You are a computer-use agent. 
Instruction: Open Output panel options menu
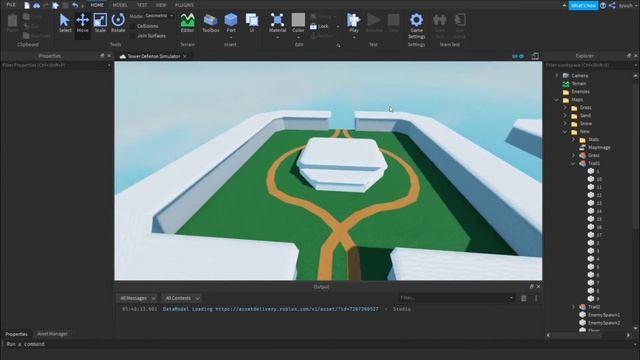click(536, 298)
